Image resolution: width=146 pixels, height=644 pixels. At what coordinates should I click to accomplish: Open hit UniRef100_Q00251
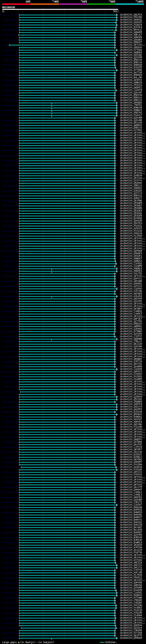tap(131, 301)
